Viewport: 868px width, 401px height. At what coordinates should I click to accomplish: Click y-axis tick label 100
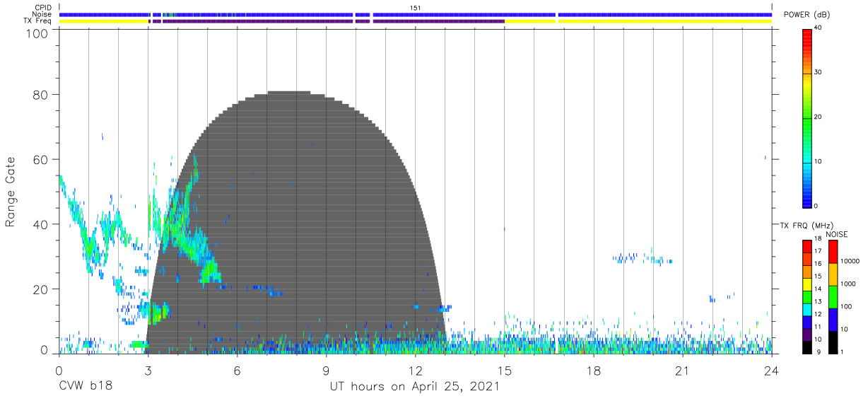click(38, 33)
